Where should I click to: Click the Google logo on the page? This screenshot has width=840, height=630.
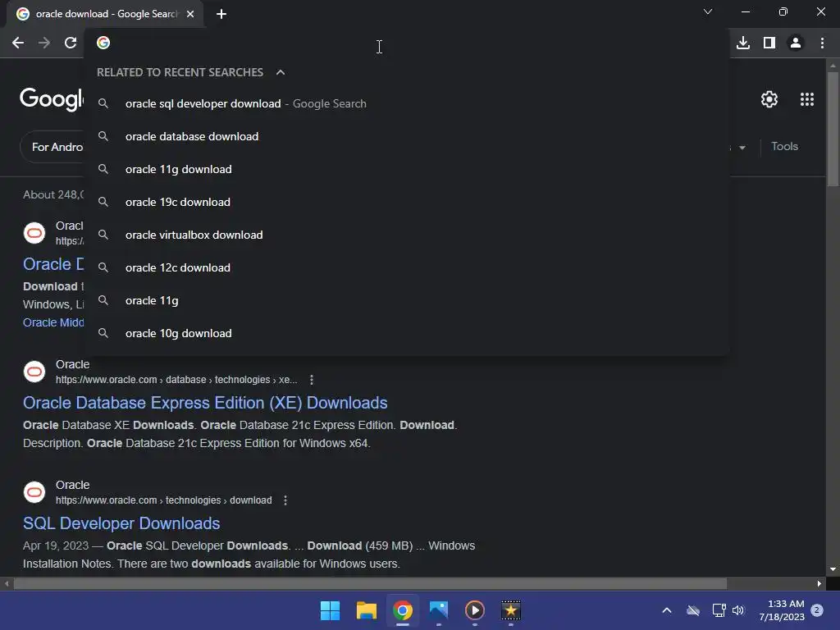click(52, 99)
